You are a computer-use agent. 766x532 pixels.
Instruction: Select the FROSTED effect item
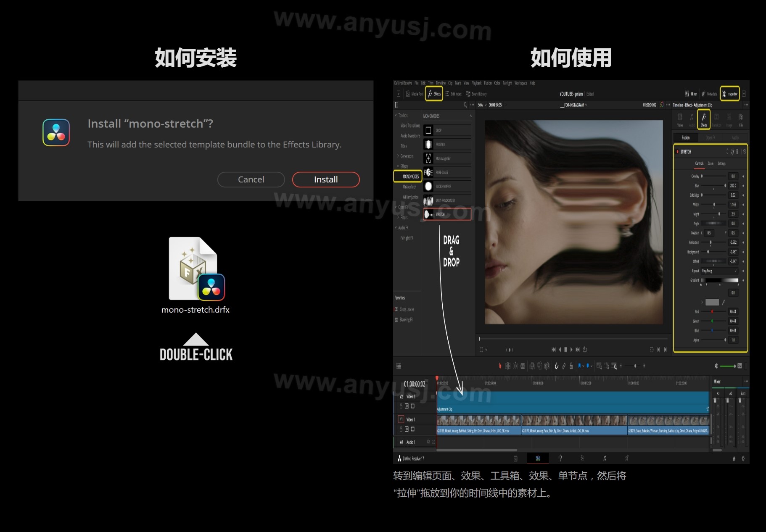click(447, 144)
